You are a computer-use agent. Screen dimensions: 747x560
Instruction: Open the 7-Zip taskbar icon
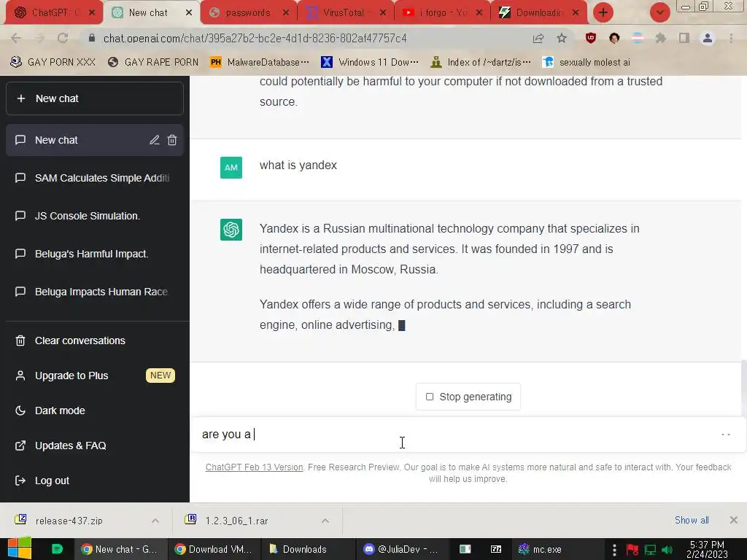[x=496, y=549]
